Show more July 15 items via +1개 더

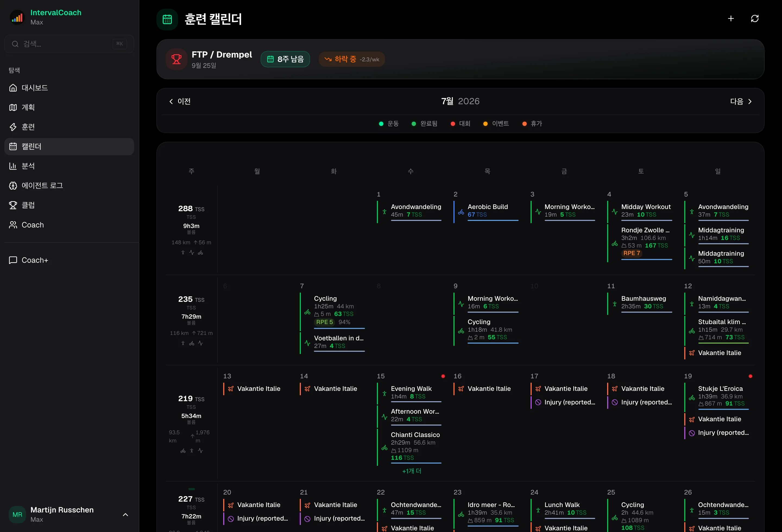(412, 471)
